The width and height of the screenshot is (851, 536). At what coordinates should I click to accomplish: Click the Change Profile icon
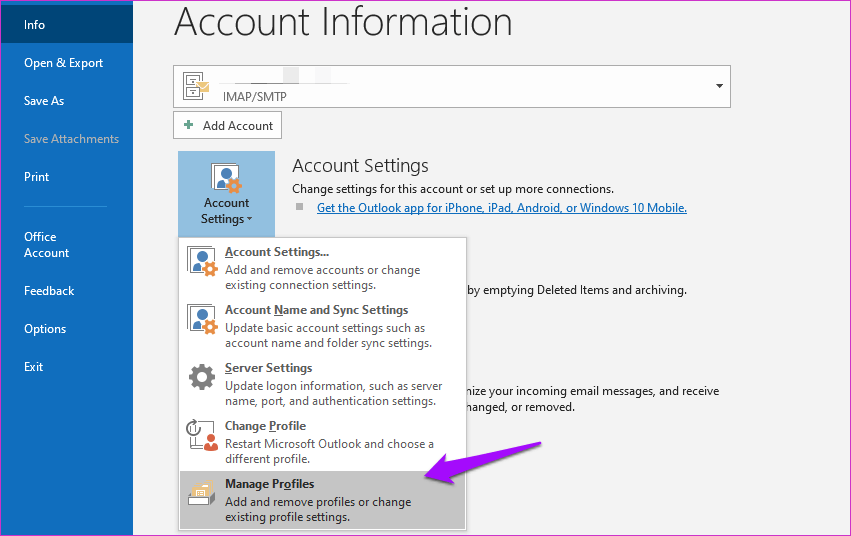click(202, 435)
